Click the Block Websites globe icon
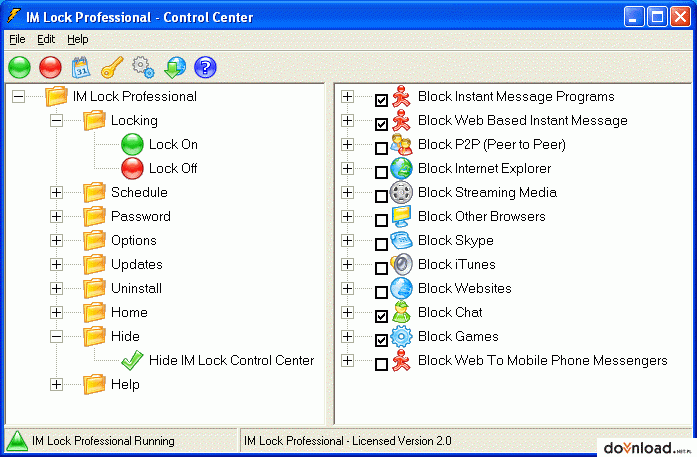This screenshot has width=697, height=457. [x=401, y=289]
